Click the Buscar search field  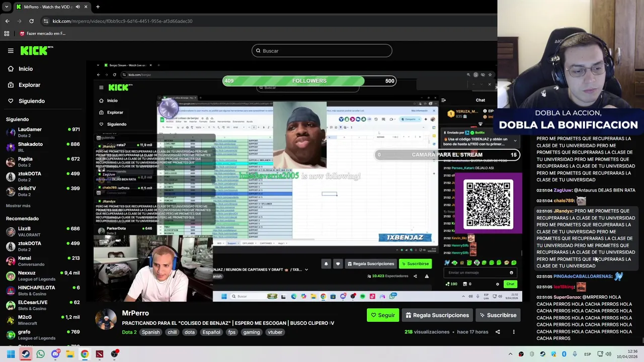pyautogui.click(x=321, y=51)
